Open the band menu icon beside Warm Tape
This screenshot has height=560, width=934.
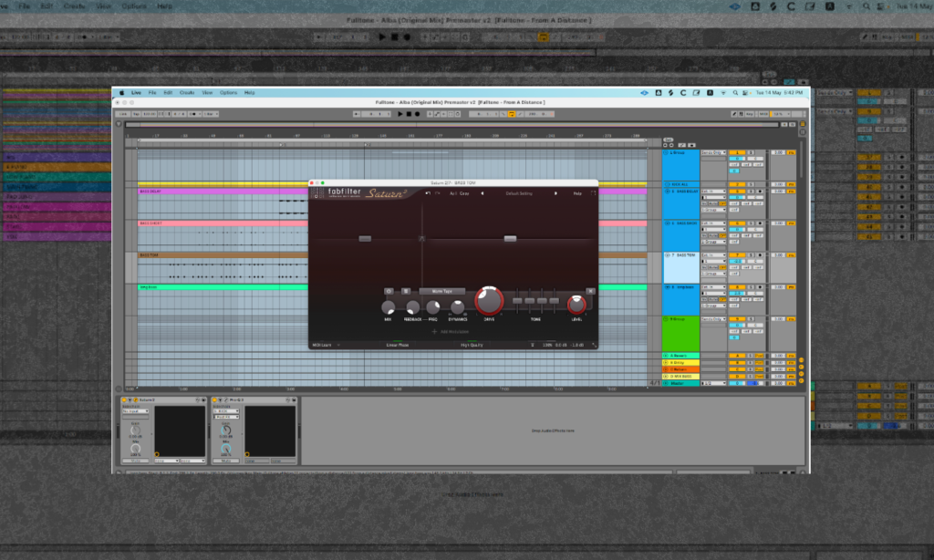point(406,291)
